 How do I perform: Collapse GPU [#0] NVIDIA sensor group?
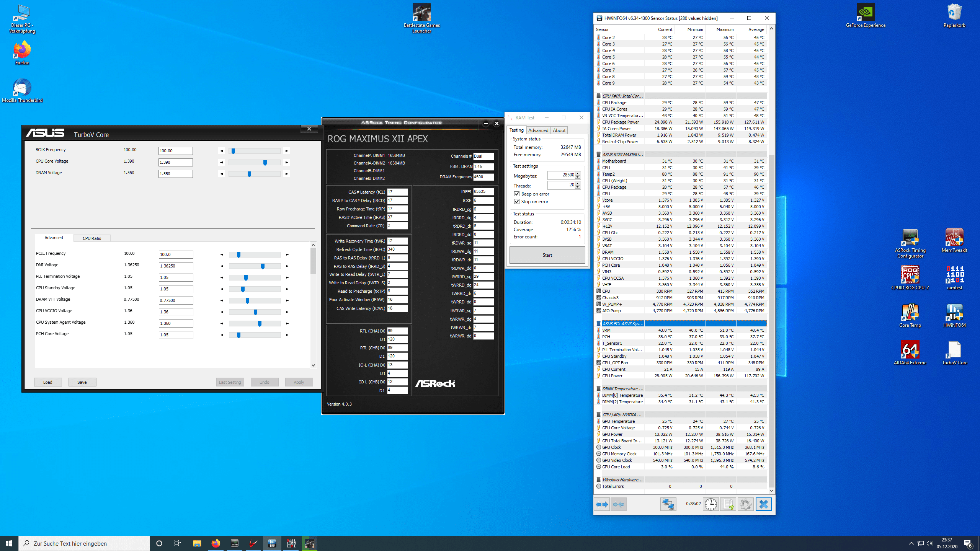click(599, 415)
